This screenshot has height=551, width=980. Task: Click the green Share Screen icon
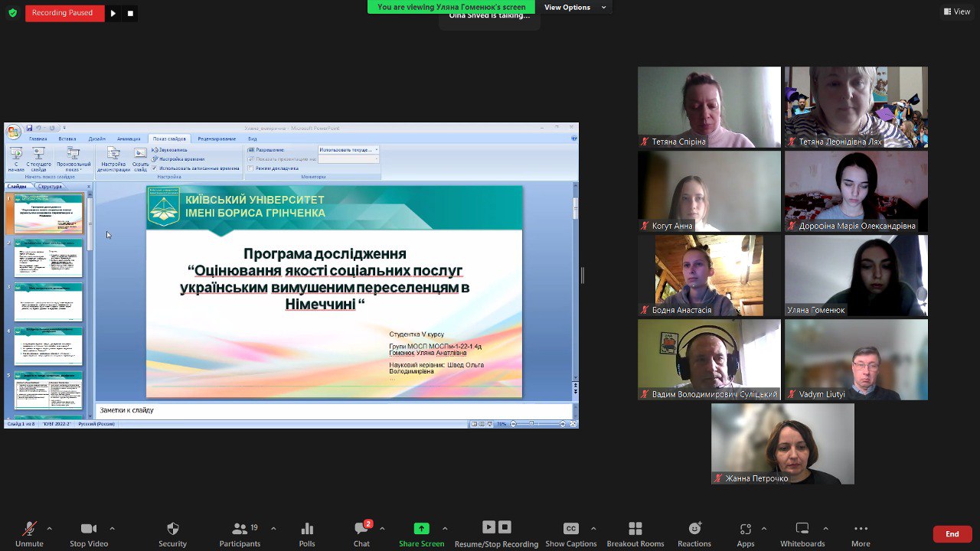click(421, 529)
